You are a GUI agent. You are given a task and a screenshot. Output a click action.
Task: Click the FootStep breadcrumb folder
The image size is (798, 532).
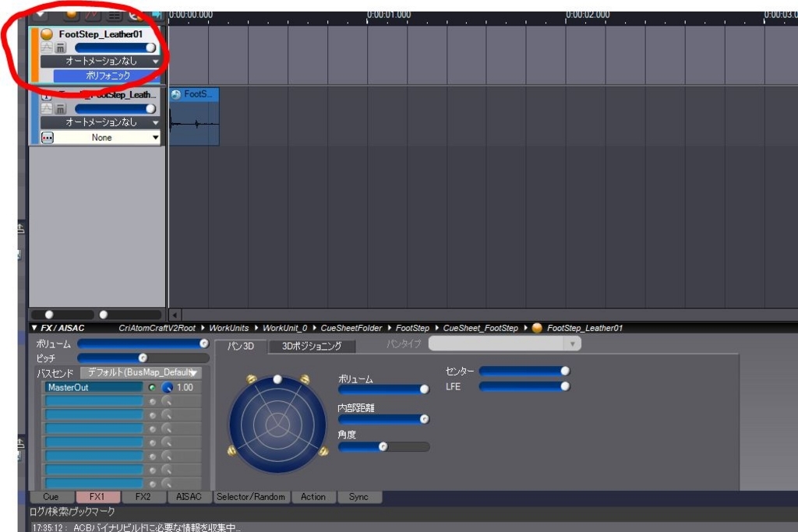[x=412, y=328]
